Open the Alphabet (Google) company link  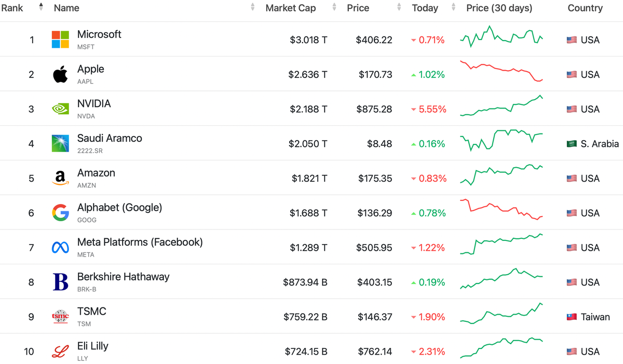pyautogui.click(x=119, y=208)
